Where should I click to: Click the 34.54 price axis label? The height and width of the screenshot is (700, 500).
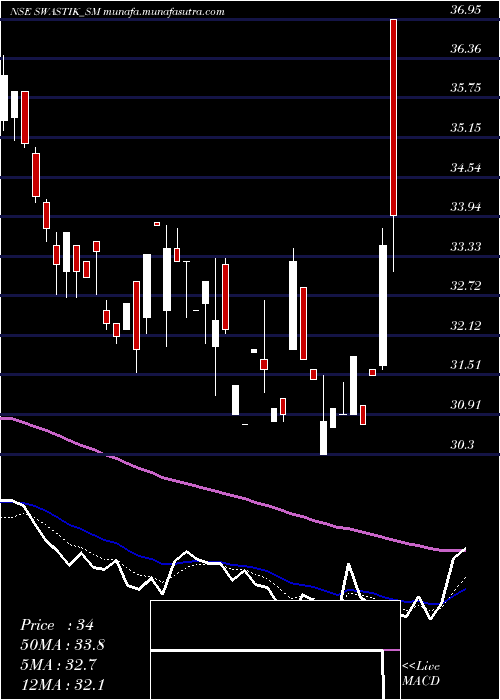coord(466,168)
